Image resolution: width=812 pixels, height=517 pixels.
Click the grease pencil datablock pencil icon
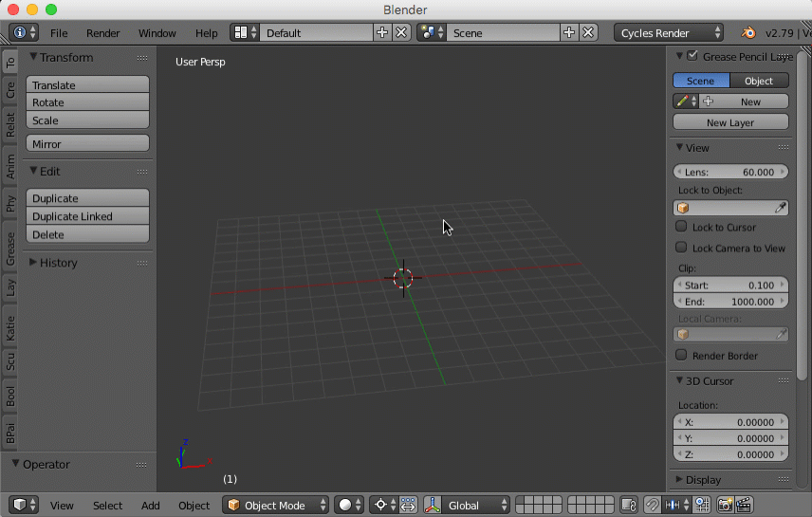point(686,102)
